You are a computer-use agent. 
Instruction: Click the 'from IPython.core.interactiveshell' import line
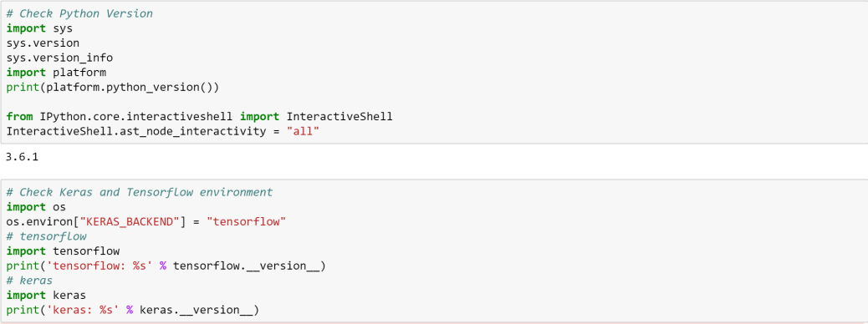click(x=199, y=117)
